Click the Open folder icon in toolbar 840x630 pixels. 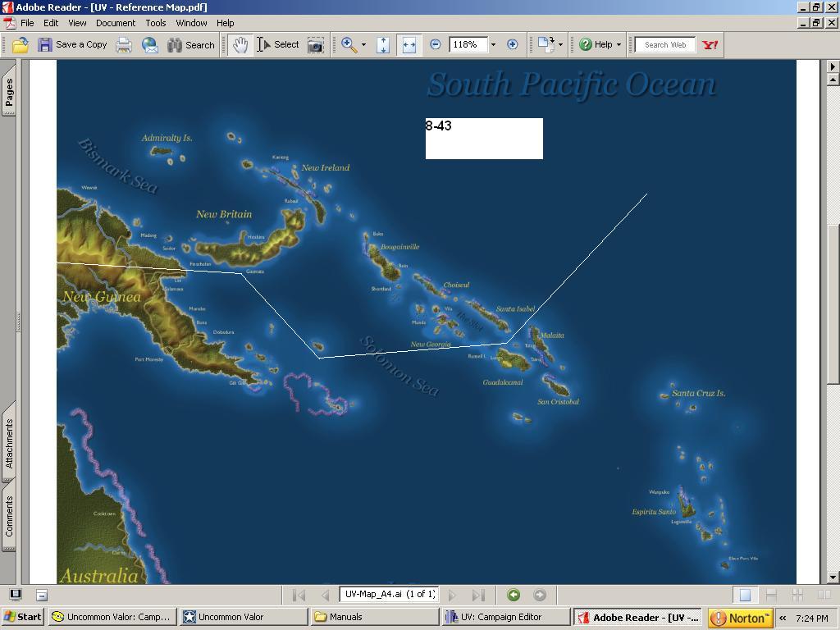(x=21, y=45)
